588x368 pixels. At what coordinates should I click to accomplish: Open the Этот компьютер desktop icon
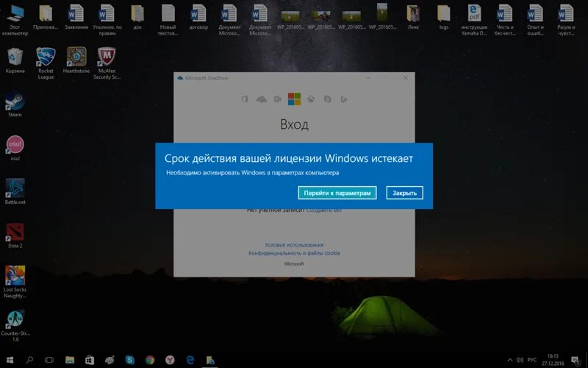pos(15,20)
